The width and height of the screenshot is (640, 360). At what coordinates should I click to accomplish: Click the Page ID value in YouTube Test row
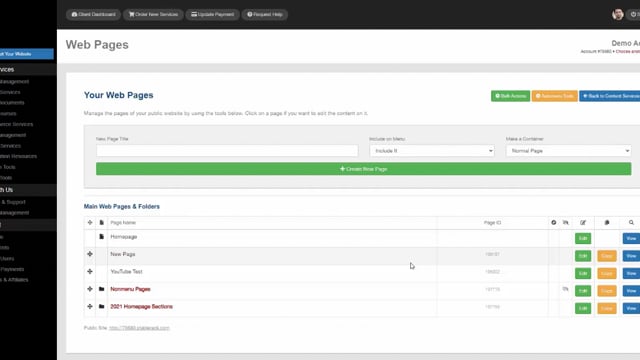point(492,272)
